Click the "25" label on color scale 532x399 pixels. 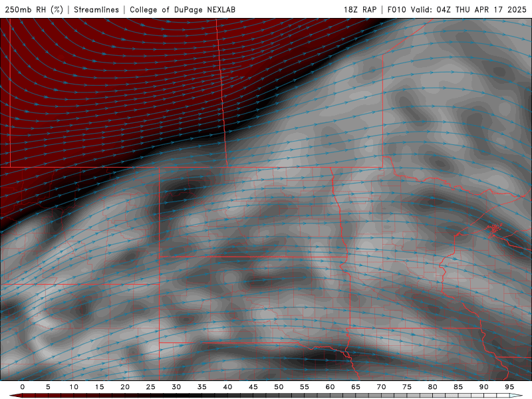click(x=151, y=387)
